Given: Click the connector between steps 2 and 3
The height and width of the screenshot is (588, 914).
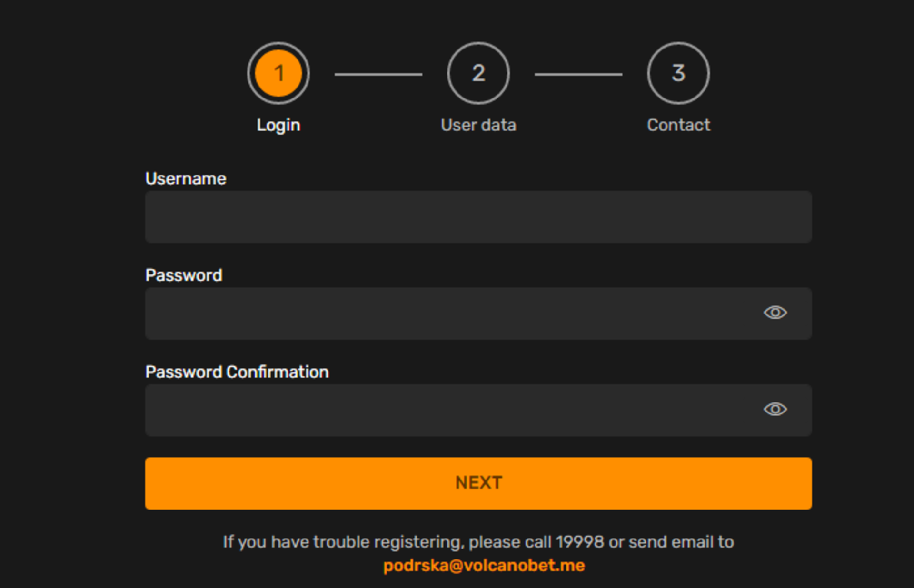Looking at the screenshot, I should pyautogui.click(x=578, y=74).
